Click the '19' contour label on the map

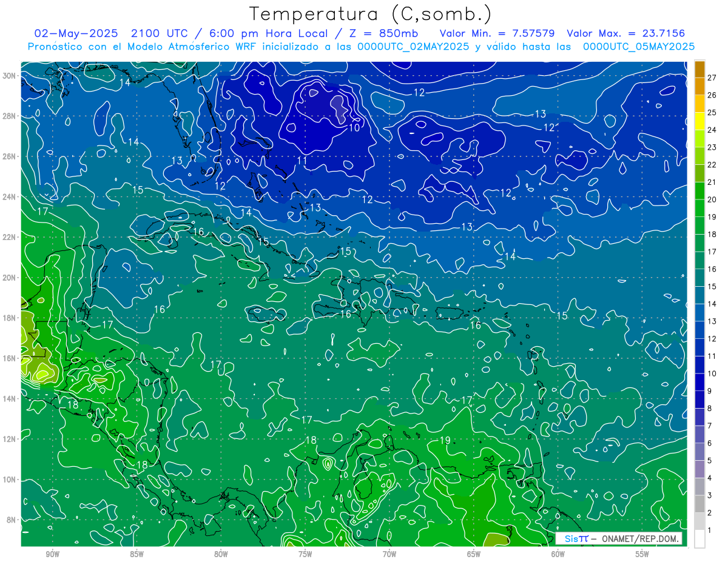click(x=445, y=440)
